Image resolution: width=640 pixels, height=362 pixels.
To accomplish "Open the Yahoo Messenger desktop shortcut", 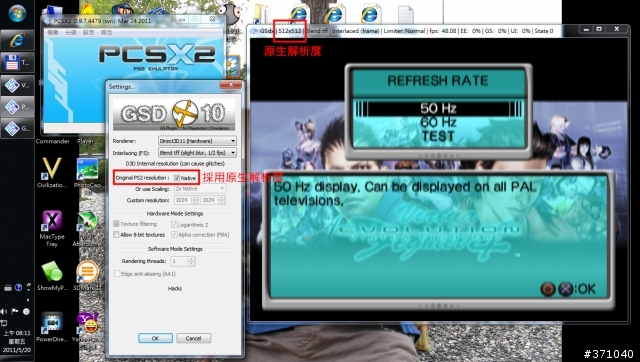I will pyautogui.click(x=87, y=327).
